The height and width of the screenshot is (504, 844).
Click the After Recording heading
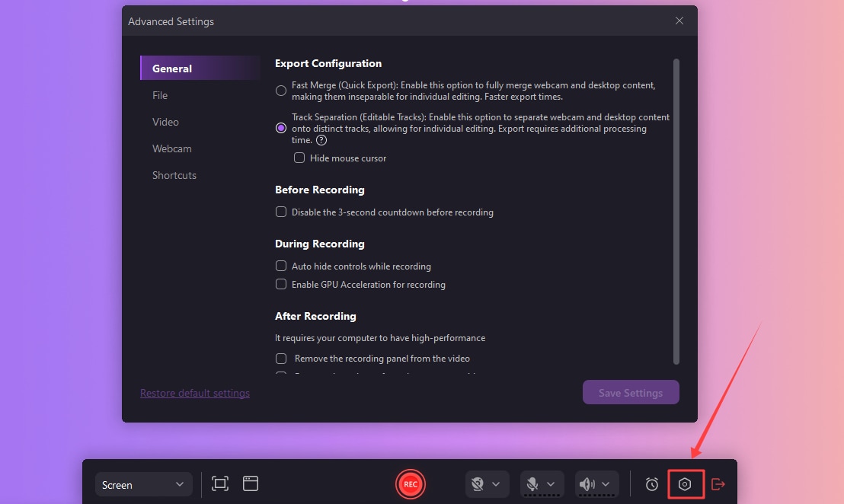click(x=315, y=316)
